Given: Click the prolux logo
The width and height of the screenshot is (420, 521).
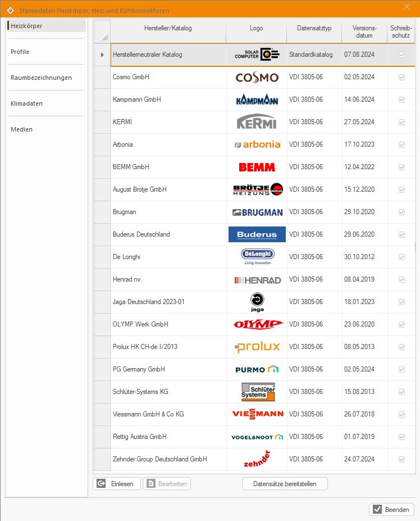Looking at the screenshot, I should (257, 347).
